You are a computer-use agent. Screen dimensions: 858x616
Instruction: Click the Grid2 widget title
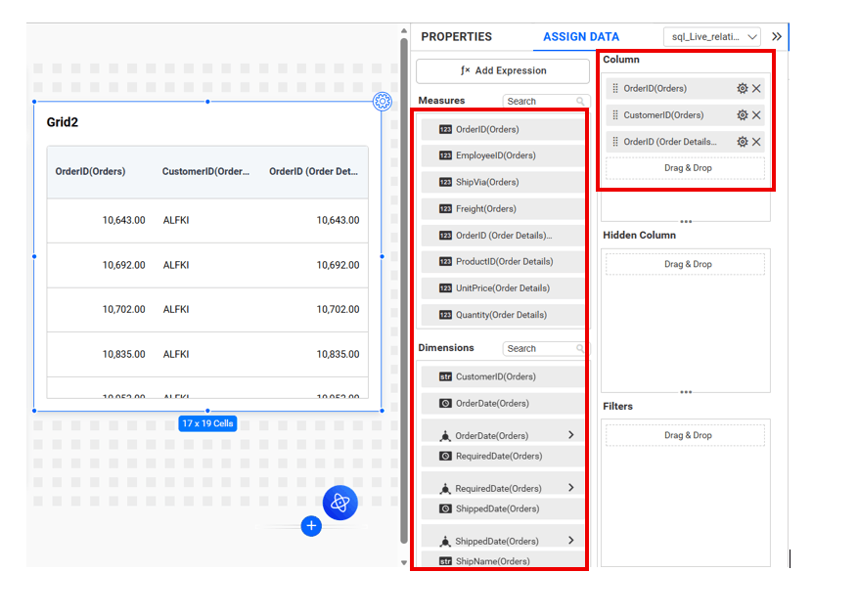(63, 122)
